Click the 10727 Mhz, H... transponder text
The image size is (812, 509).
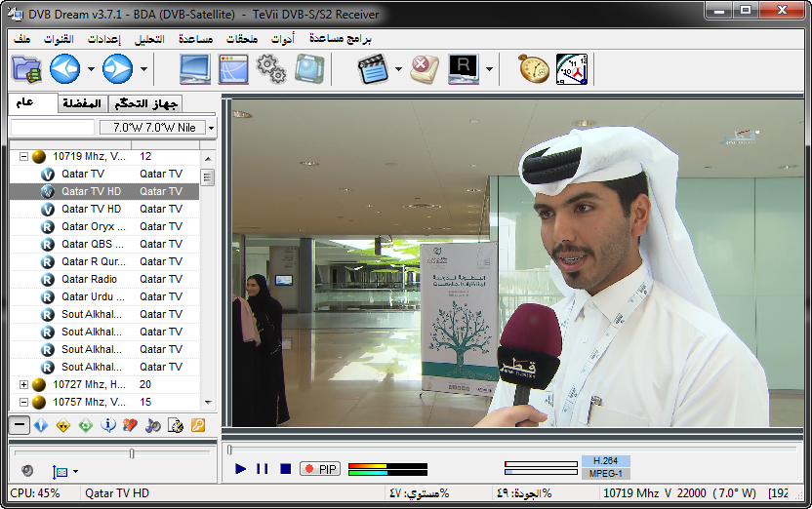89,384
